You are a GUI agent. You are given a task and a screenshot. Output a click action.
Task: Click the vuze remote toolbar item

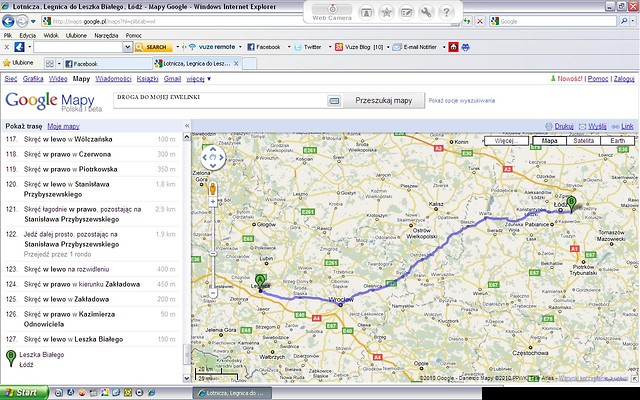(x=212, y=47)
